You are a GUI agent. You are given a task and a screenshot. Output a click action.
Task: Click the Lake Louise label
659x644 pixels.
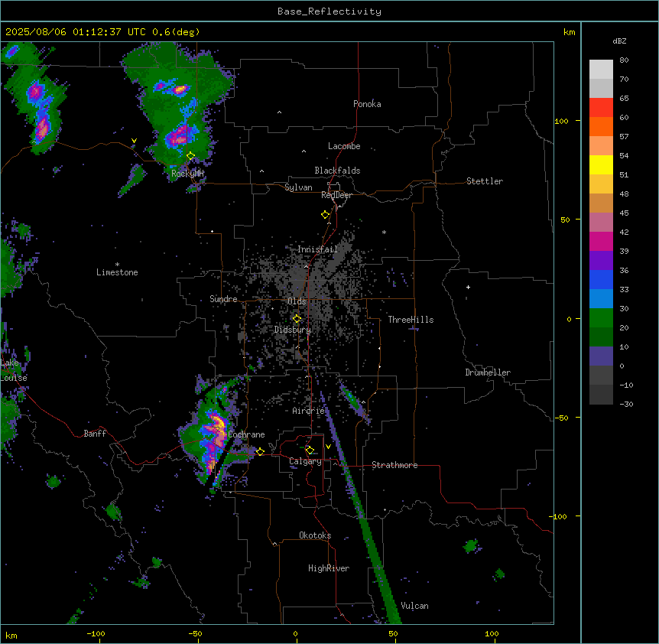coord(13,370)
